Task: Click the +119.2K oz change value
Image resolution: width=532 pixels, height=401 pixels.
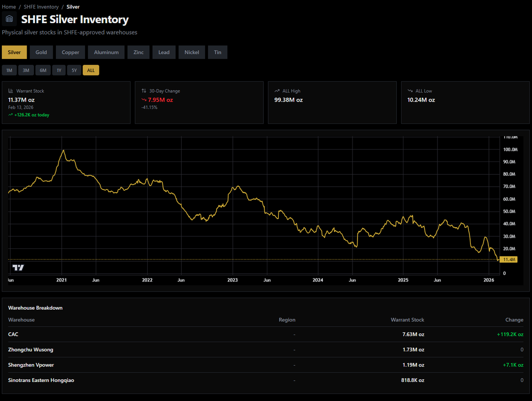Action: [x=509, y=334]
